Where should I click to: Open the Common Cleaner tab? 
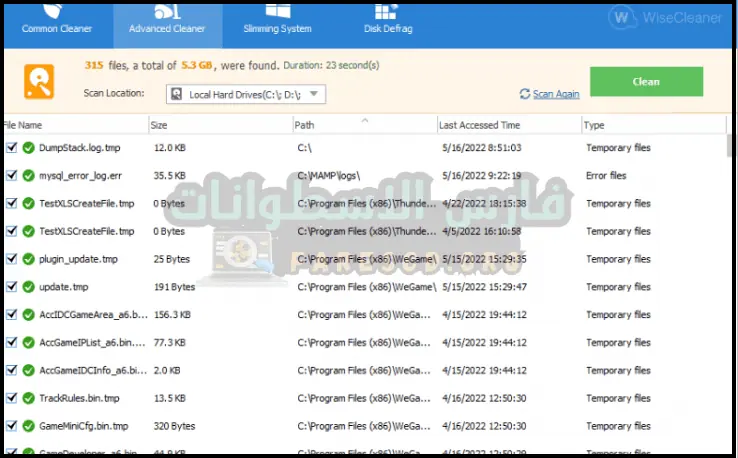(x=57, y=24)
